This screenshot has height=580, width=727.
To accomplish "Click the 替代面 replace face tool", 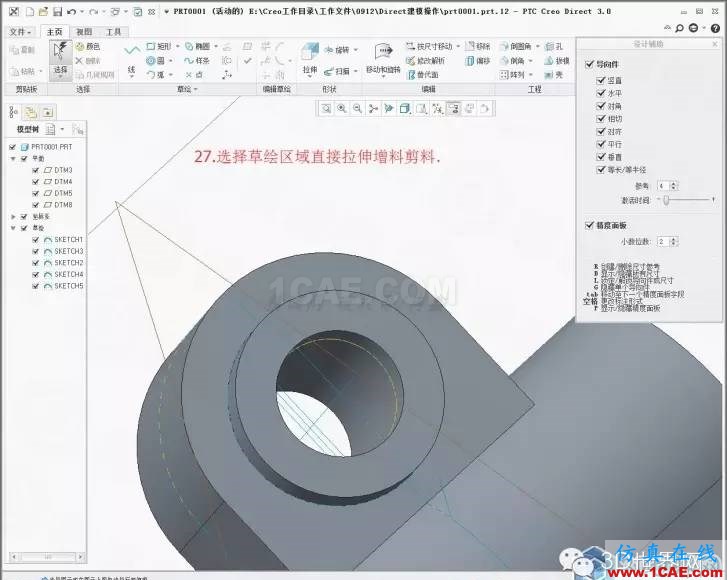I will 422,75.
